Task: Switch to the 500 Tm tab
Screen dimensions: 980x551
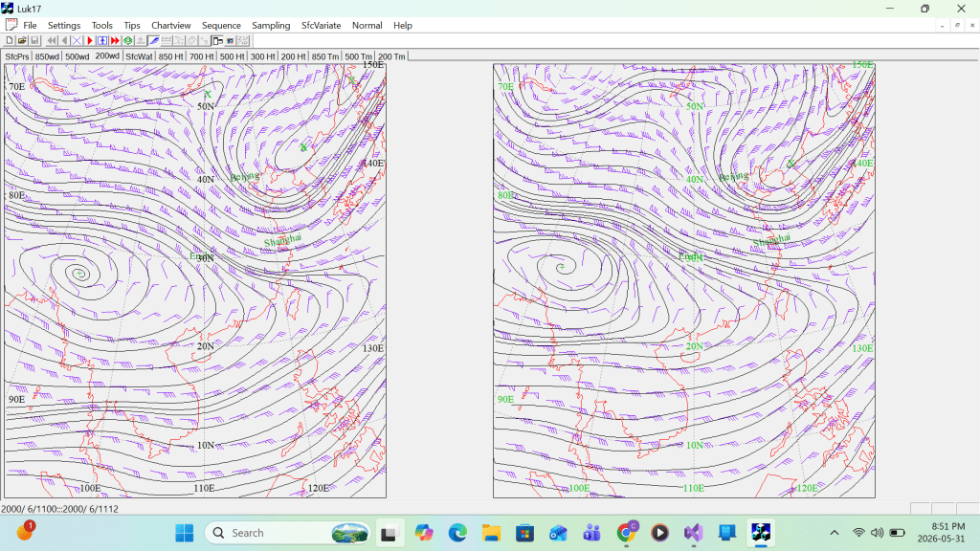Action: pyautogui.click(x=358, y=56)
